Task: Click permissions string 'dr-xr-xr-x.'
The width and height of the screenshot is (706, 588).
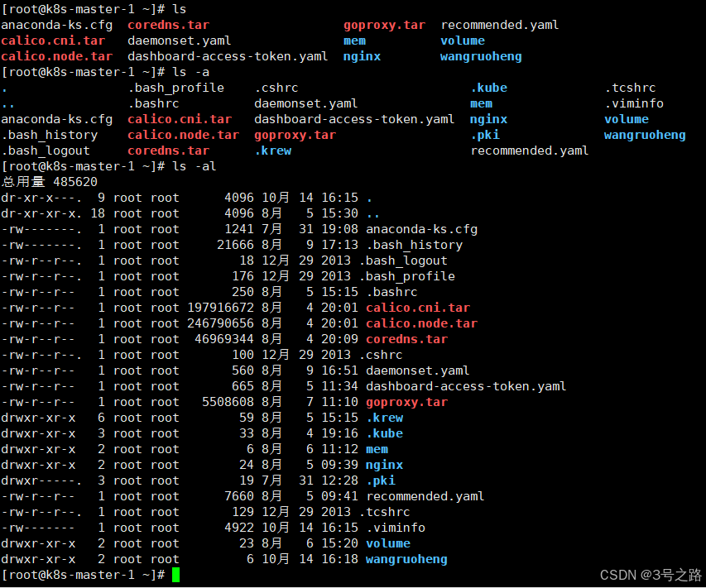Action: click(42, 213)
